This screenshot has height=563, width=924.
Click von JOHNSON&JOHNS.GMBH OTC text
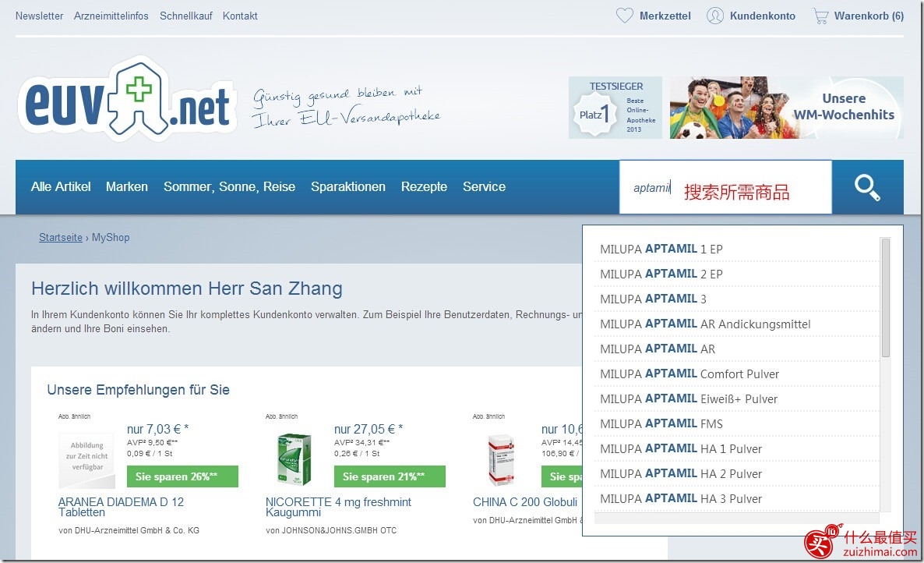coord(331,530)
